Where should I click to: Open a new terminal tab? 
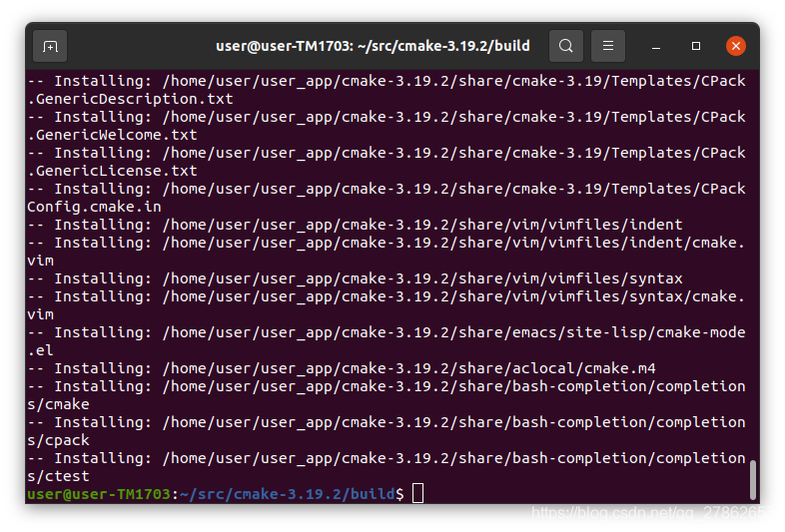point(50,46)
